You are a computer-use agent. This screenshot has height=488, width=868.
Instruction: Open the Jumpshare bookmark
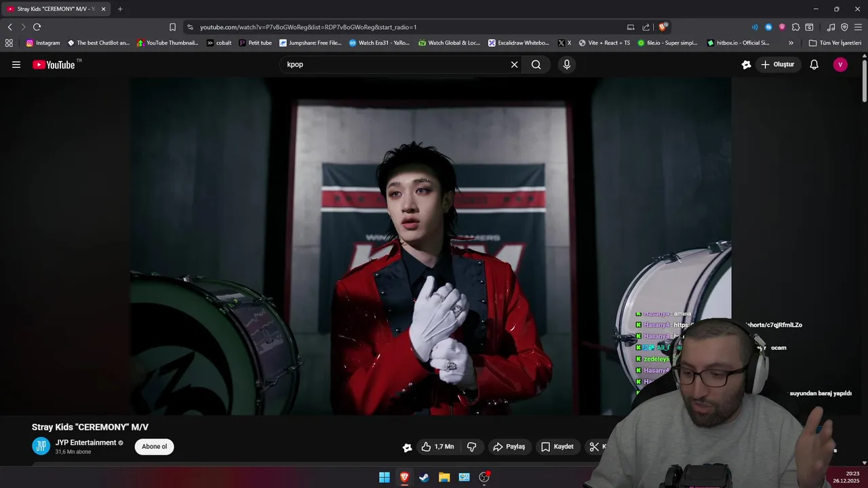tap(311, 43)
